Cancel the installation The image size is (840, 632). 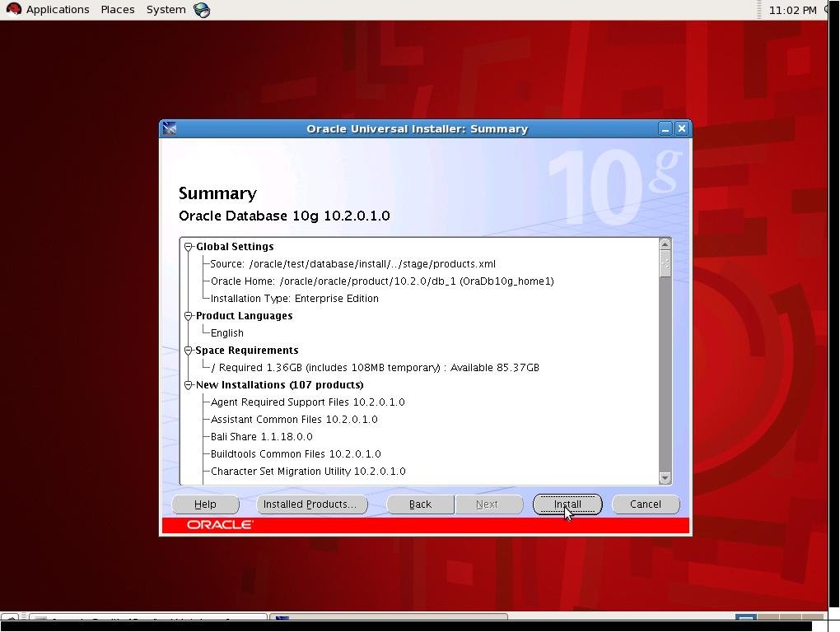tap(646, 504)
